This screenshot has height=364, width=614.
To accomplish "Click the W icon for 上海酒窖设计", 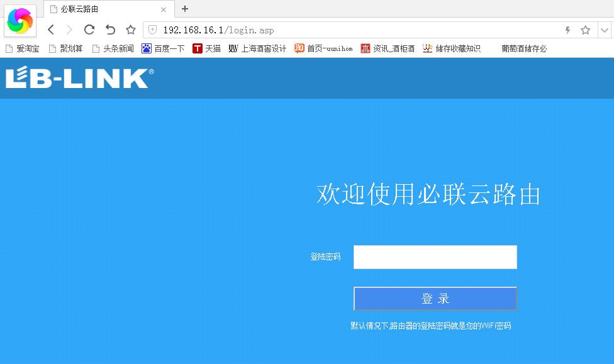I will (x=233, y=48).
